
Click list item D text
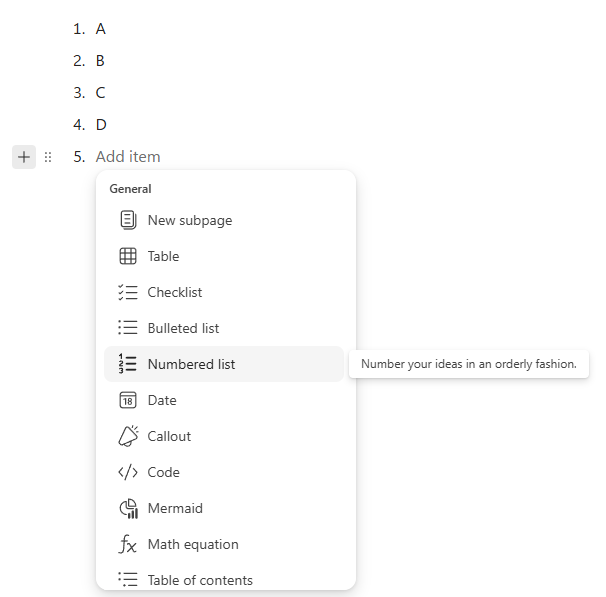[101, 124]
